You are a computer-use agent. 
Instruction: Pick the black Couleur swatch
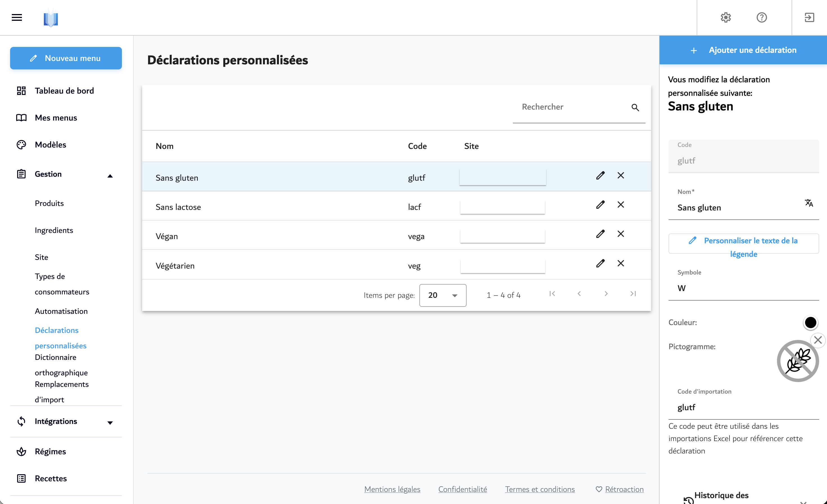[810, 323]
